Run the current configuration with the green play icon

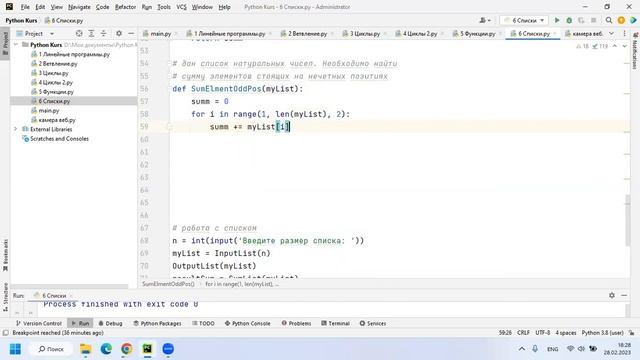pyautogui.click(x=557, y=20)
